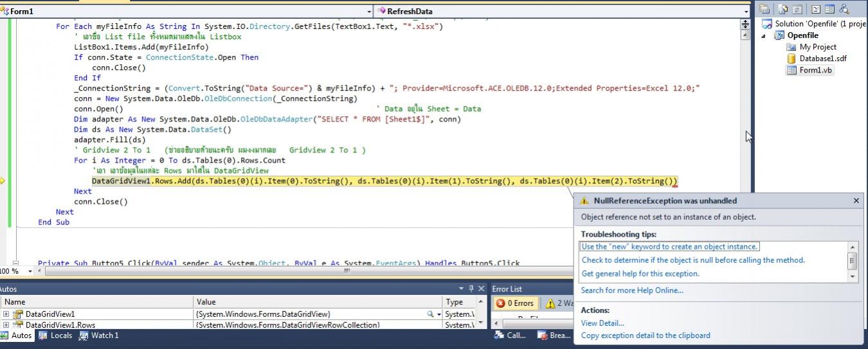Click the highlighted DataGridView1.Rows.Add code line
The width and height of the screenshot is (868, 349).
click(x=385, y=181)
